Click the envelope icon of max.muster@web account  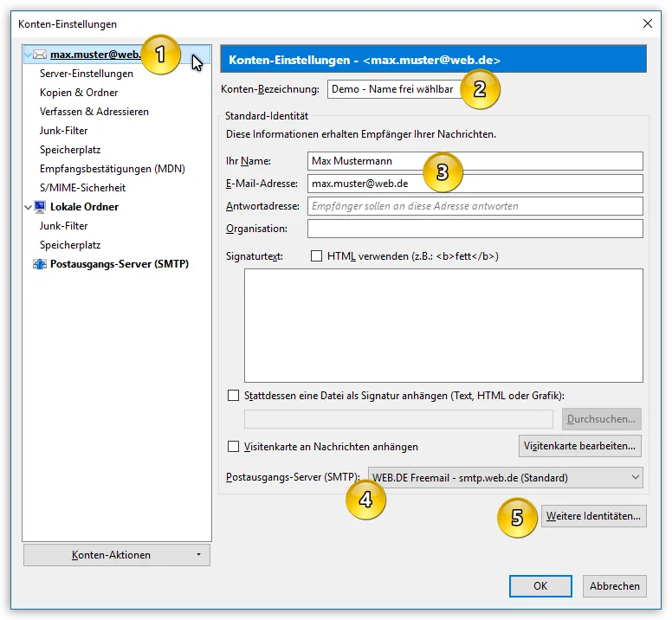(x=40, y=55)
